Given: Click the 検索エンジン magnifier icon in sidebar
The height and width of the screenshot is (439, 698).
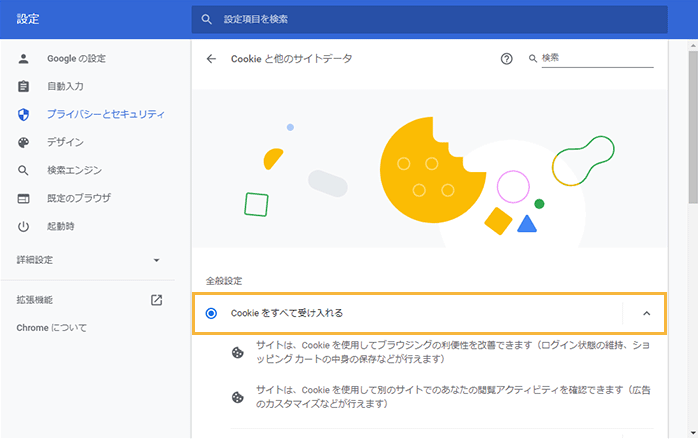Looking at the screenshot, I should 24,170.
